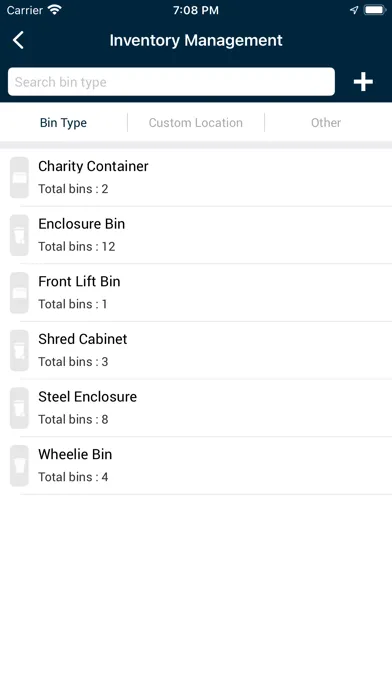
Task: Select the Front Lift Bin row
Action: [196, 293]
